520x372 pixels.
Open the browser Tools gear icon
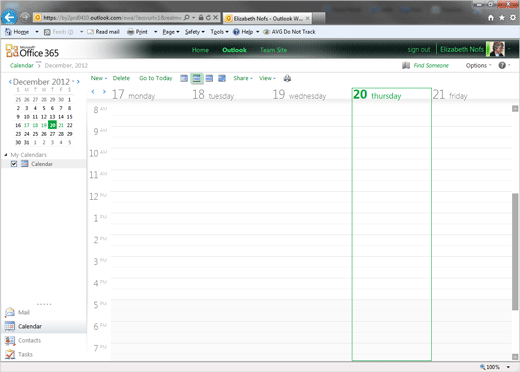(513, 18)
